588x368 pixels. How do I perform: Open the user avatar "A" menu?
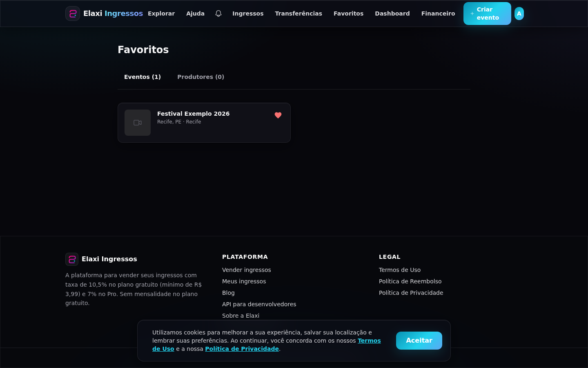(x=519, y=13)
